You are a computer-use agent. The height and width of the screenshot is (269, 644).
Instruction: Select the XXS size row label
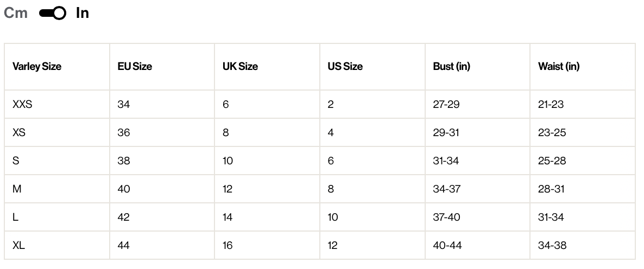(22, 104)
